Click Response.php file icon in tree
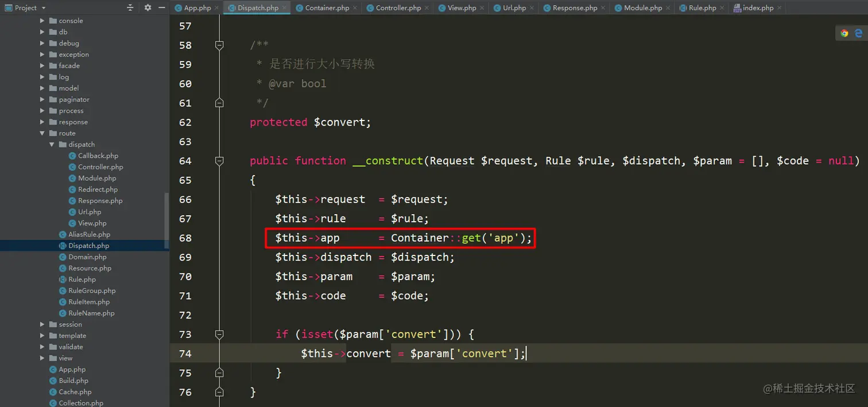This screenshot has width=868, height=407. click(72, 201)
